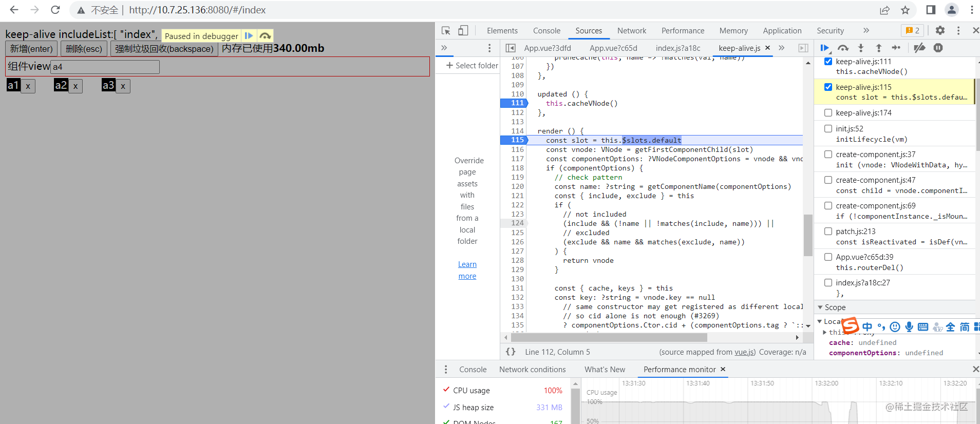Toggle device toolbar icon
Screen dimensions: 980x424
point(463,31)
